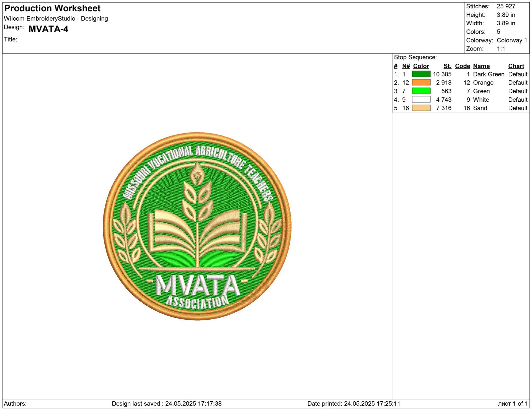Click the 'Production Worksheet' heading
Viewport: 532px width, 409px height.
click(x=53, y=8)
